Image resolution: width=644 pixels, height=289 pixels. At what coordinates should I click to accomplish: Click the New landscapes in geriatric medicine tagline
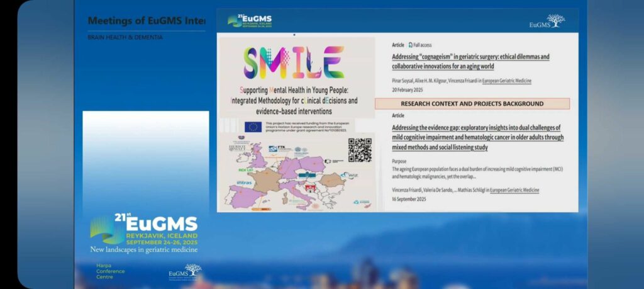(x=144, y=250)
